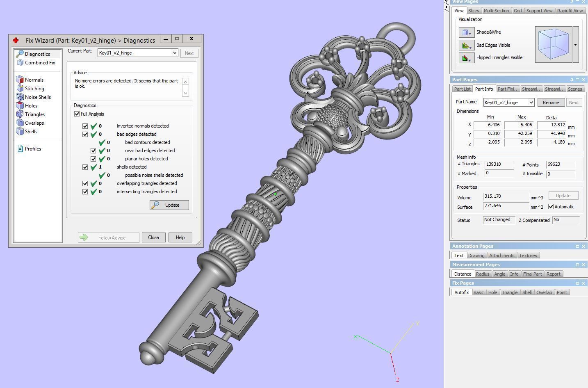Image resolution: width=588 pixels, height=388 pixels.
Task: Open Profiles in the Fix Wizard
Action: 32,149
